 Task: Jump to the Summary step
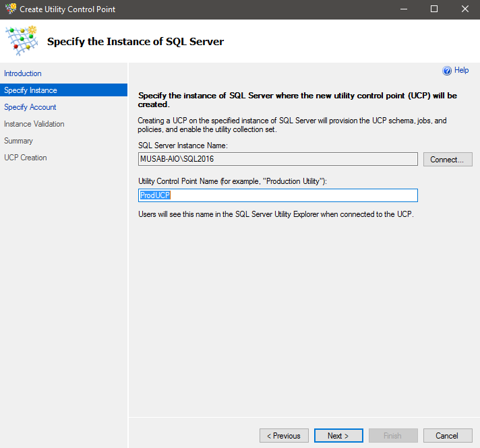(18, 141)
